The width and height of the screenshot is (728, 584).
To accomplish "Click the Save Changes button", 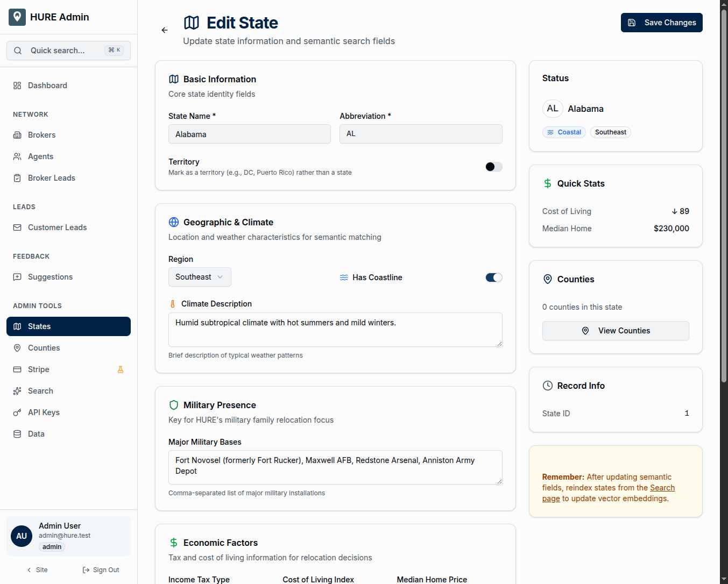I will 661,23.
